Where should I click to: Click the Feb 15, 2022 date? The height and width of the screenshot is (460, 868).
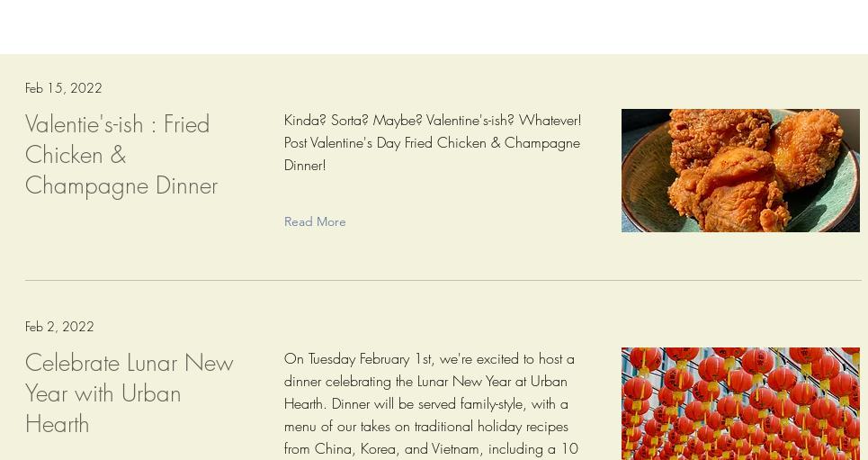[x=64, y=88]
